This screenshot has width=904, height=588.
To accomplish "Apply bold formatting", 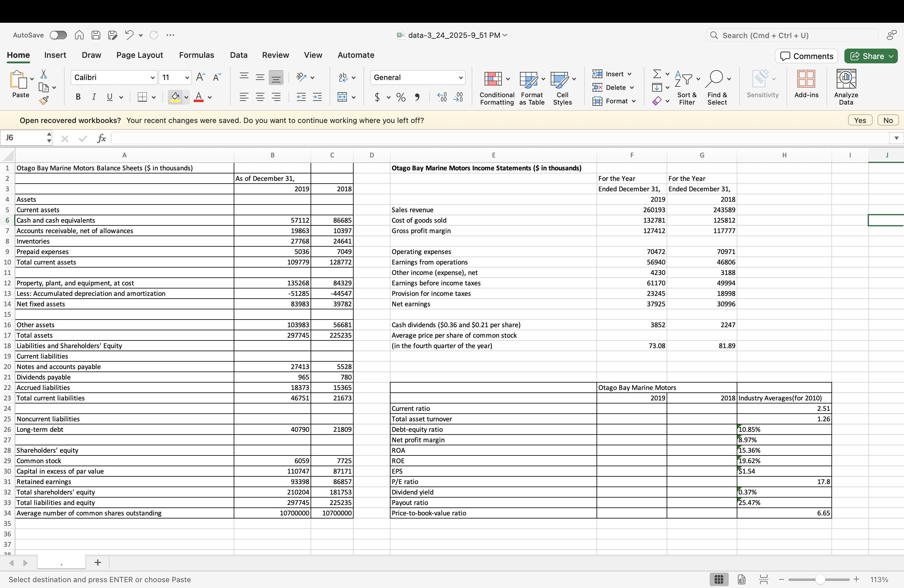I will click(x=78, y=97).
